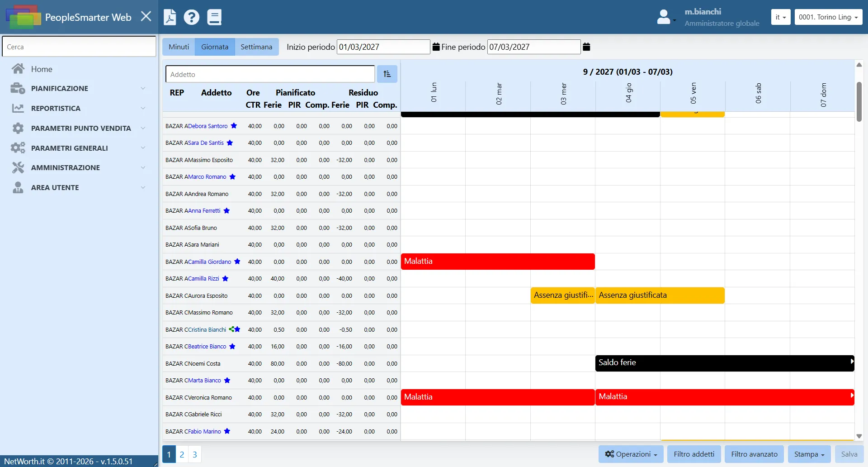The image size is (868, 467).
Task: Go to page 3 of the list
Action: point(195,454)
